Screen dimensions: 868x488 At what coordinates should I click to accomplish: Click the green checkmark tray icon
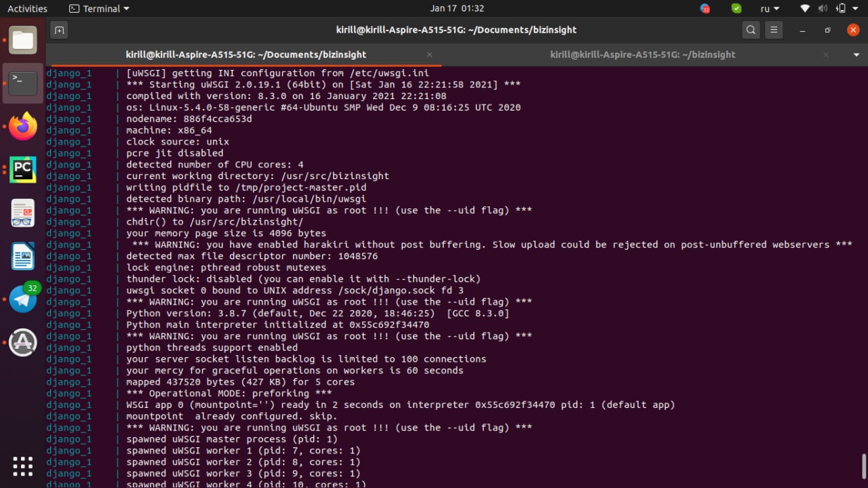pos(736,9)
